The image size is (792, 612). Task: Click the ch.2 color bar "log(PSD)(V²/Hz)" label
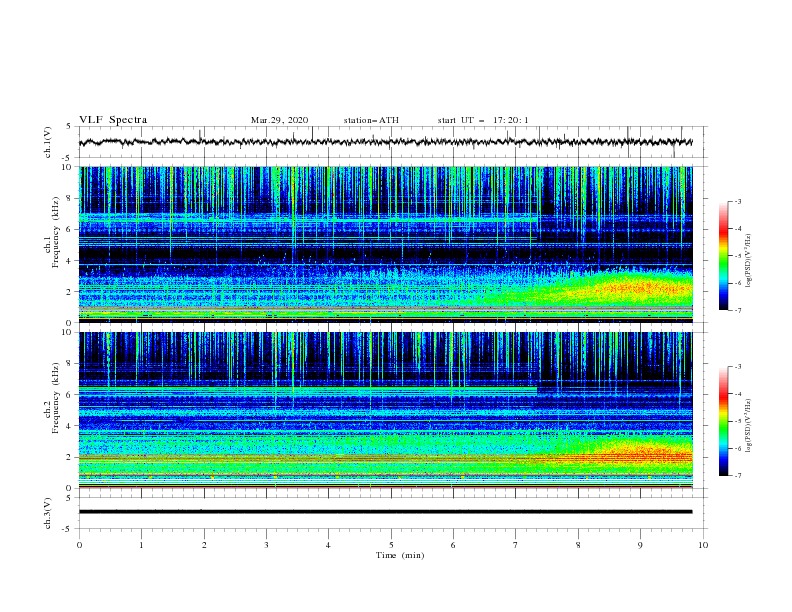tap(749, 425)
